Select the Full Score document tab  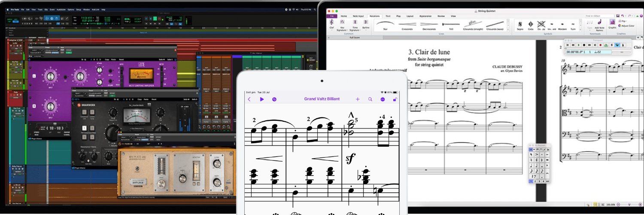355,37
